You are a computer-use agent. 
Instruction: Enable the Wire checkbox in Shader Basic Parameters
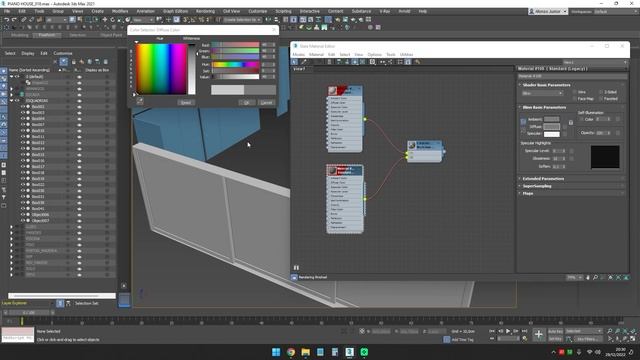(575, 92)
